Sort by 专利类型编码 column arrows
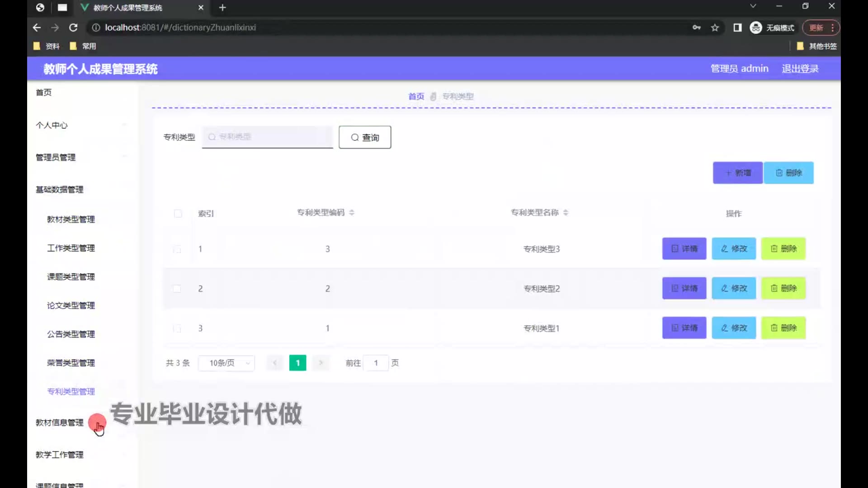The width and height of the screenshot is (868, 488). tap(352, 212)
